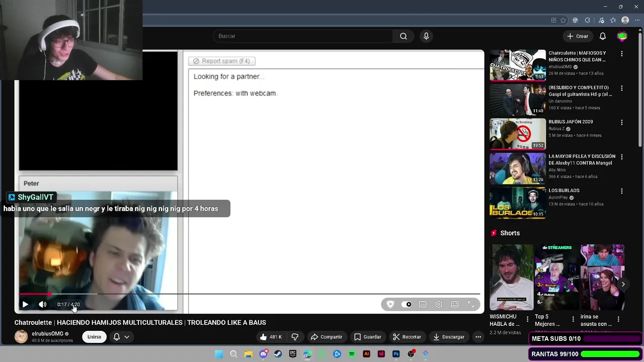This screenshot has height=362, width=644.
Task: Open options for irina se asusta short
Action: click(x=618, y=319)
